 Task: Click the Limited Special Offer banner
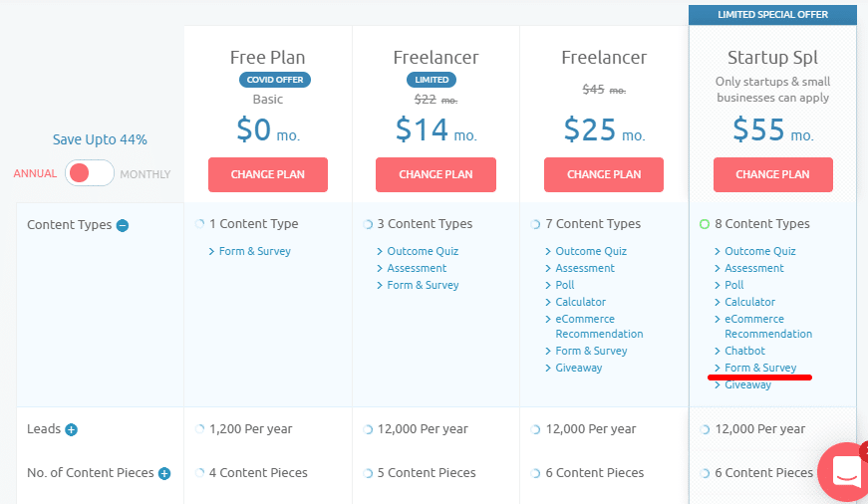coord(772,14)
